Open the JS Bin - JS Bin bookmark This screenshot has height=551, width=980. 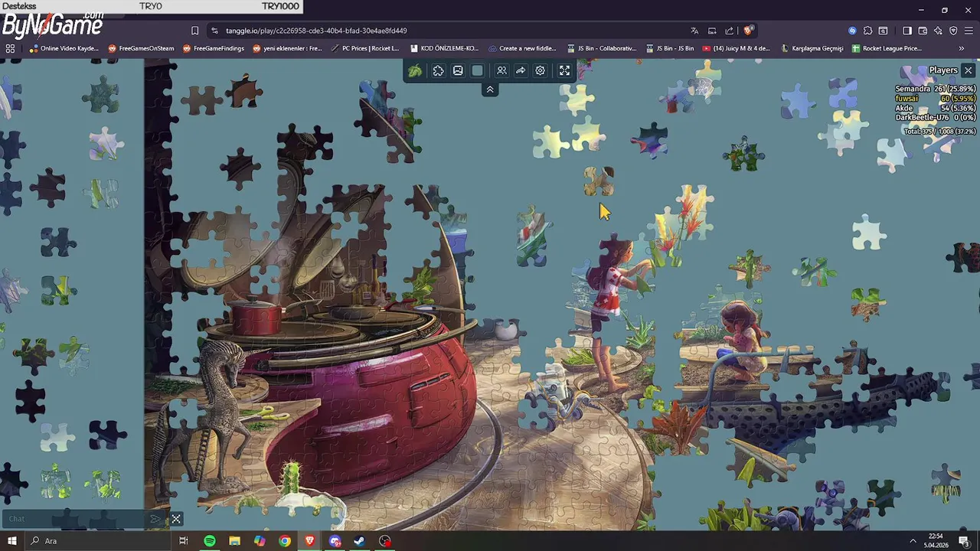[x=670, y=48]
